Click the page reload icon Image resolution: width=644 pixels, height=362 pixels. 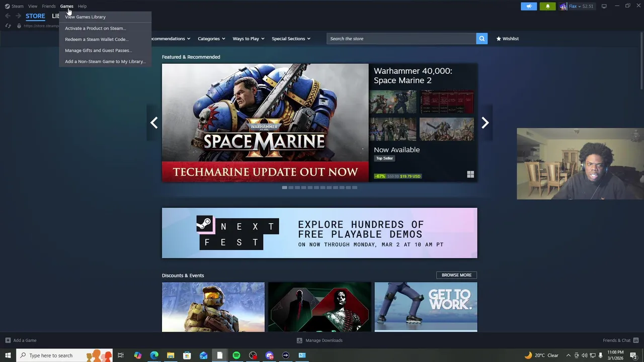[x=8, y=26]
